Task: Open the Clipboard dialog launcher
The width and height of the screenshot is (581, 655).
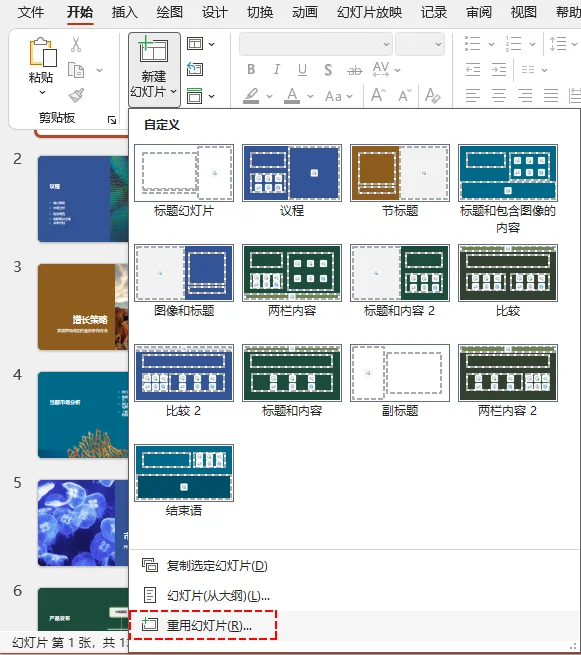Action: click(112, 120)
